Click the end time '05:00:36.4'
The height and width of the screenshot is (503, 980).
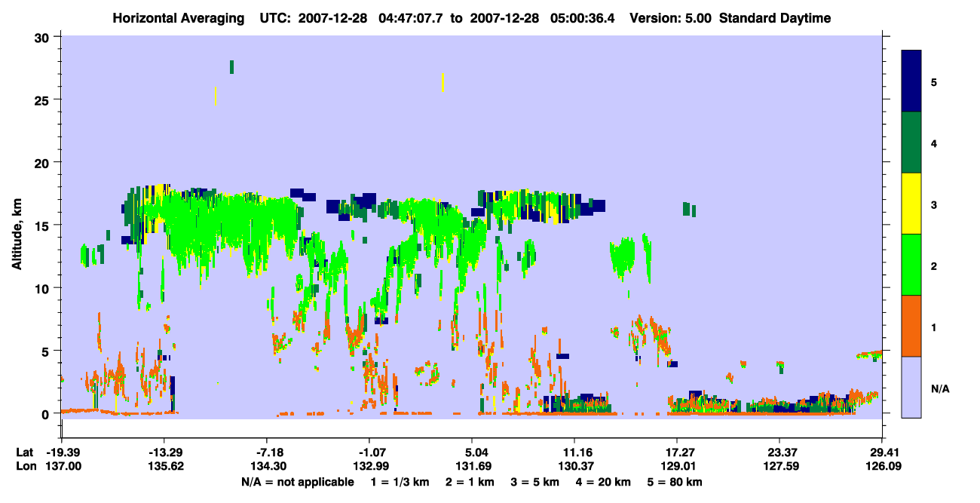pyautogui.click(x=581, y=18)
